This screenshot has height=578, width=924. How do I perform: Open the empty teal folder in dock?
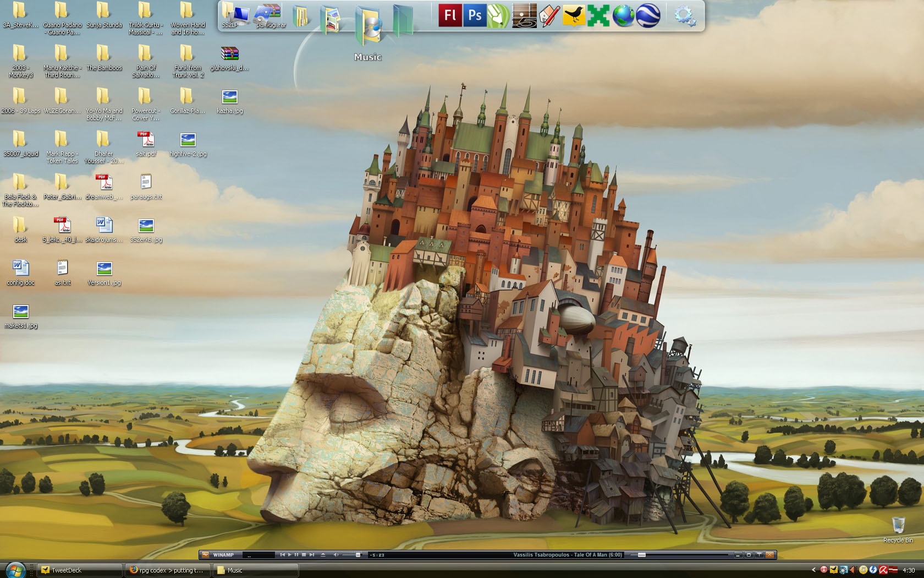click(x=403, y=21)
